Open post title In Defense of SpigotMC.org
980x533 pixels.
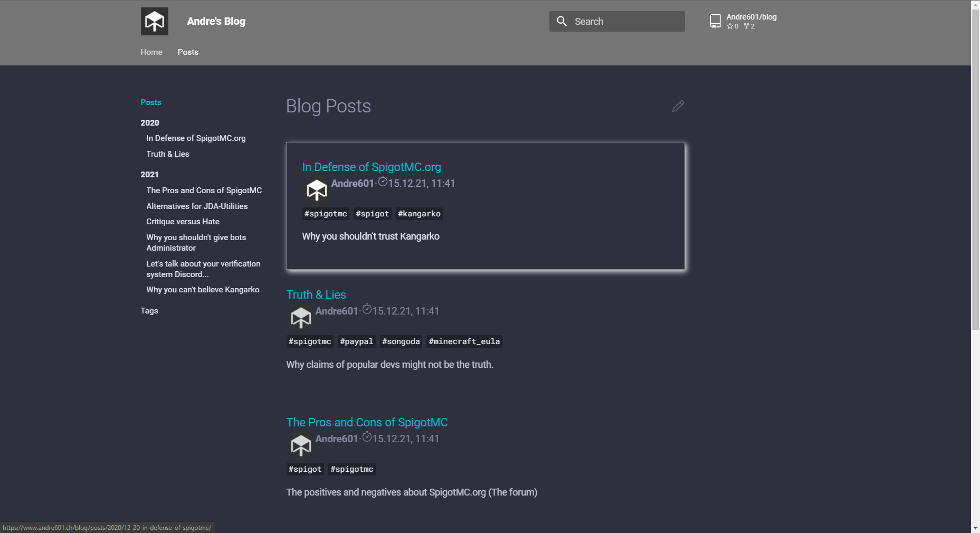point(372,167)
